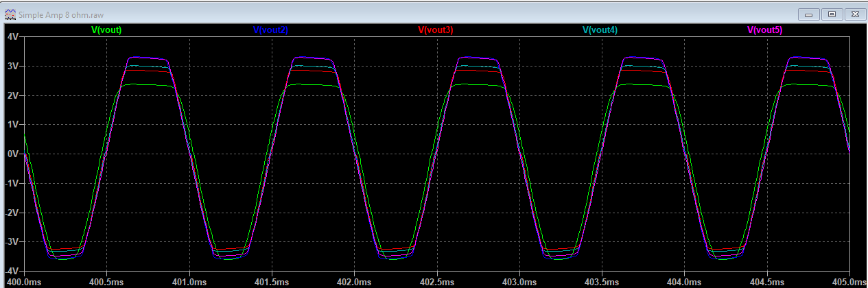Click the 3V vertical axis label
The height and width of the screenshot is (288, 868).
[x=12, y=66]
